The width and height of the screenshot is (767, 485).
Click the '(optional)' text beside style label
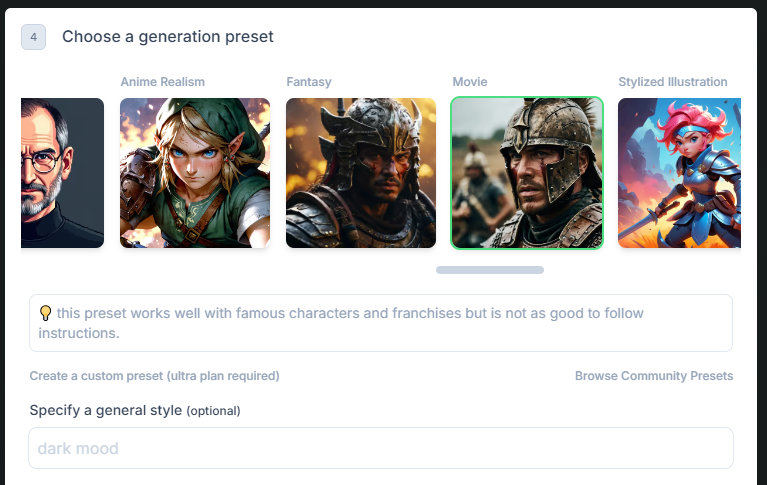(x=214, y=411)
